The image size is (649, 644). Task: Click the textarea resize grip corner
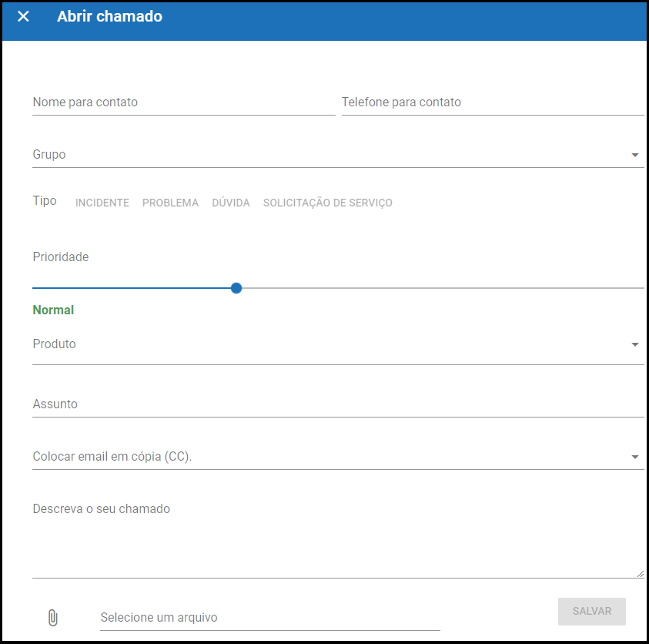pos(641,574)
